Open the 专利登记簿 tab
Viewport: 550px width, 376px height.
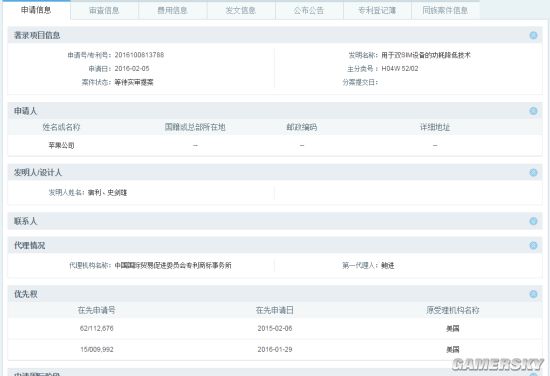(x=377, y=11)
